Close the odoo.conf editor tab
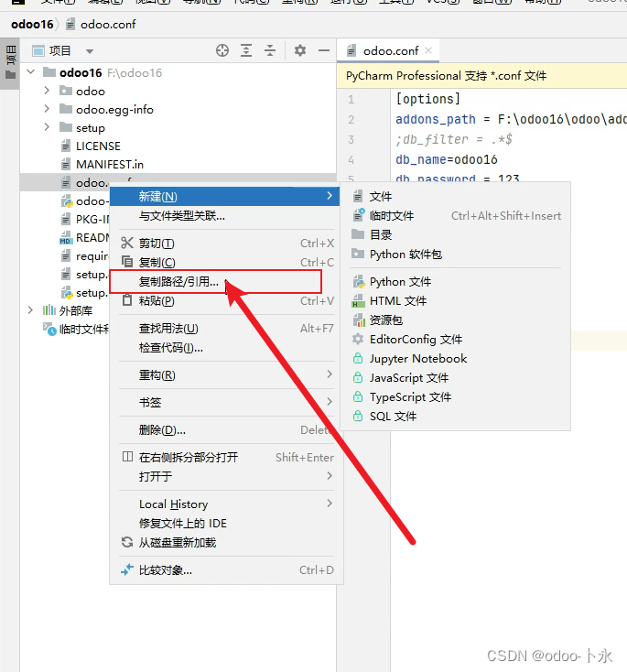 (428, 50)
